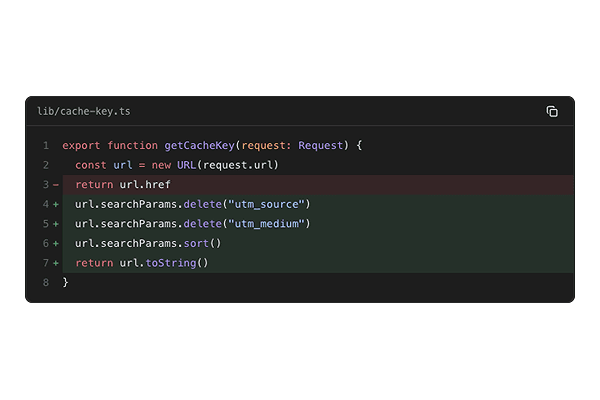Select line number 1 in the gutter
Screen dimensions: 600x400
pyautogui.click(x=46, y=145)
